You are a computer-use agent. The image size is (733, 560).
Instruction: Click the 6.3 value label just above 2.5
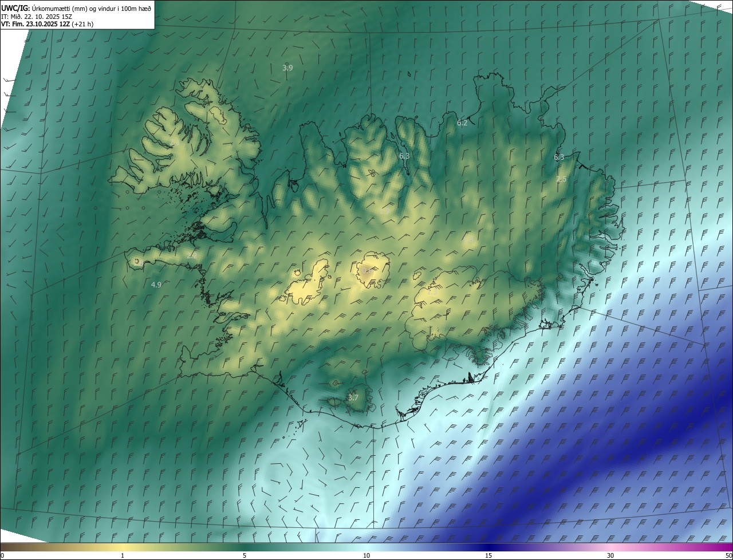click(559, 157)
